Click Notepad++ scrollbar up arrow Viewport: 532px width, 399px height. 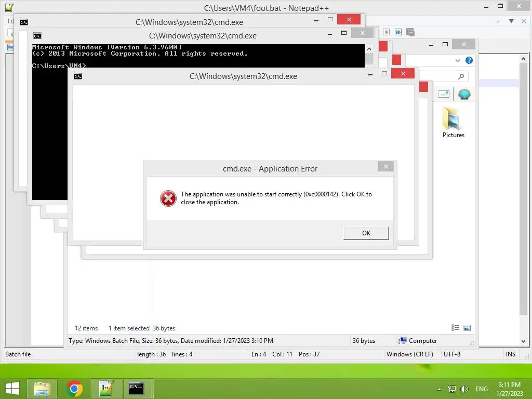523,59
